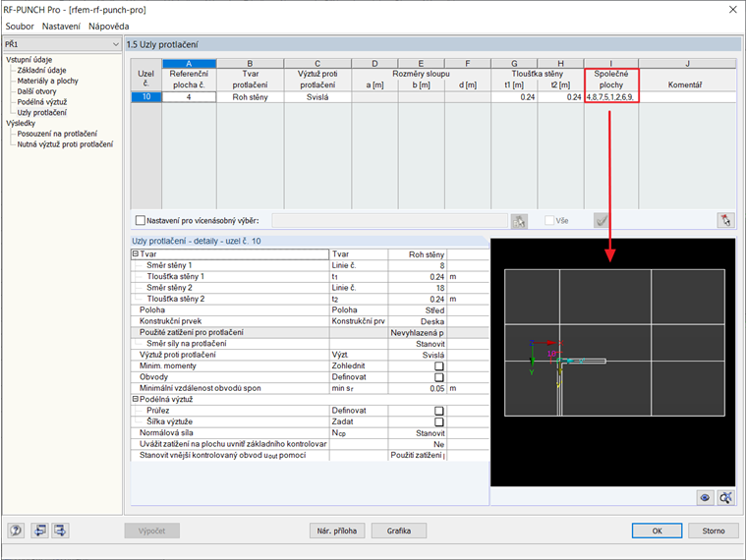Viewport: 747px width, 560px height.
Task: Click Výztuž proti protlačení value Svislá
Action: coord(418,356)
